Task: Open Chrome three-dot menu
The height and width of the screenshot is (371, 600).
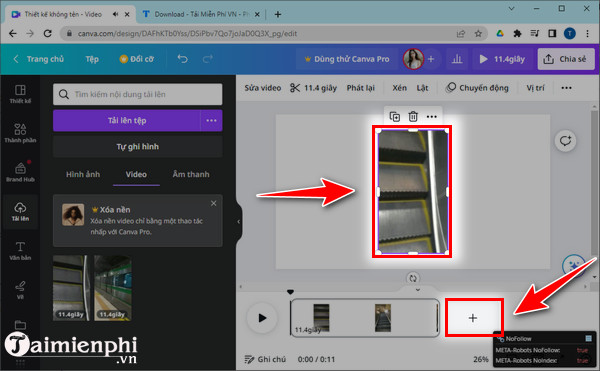Action: click(587, 34)
